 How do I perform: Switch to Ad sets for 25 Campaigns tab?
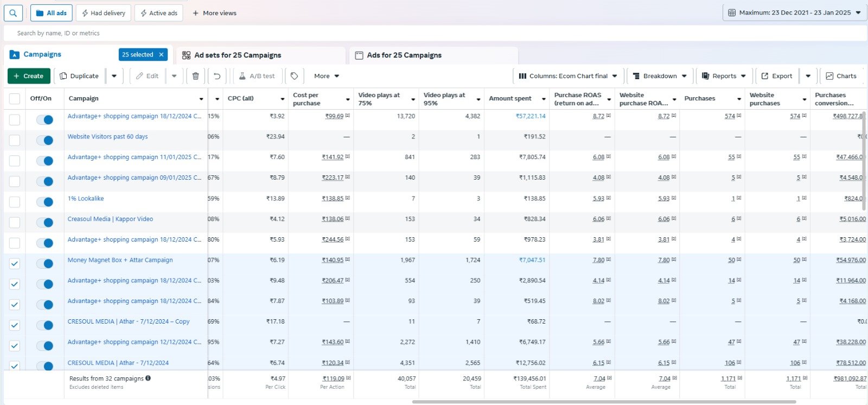(238, 55)
